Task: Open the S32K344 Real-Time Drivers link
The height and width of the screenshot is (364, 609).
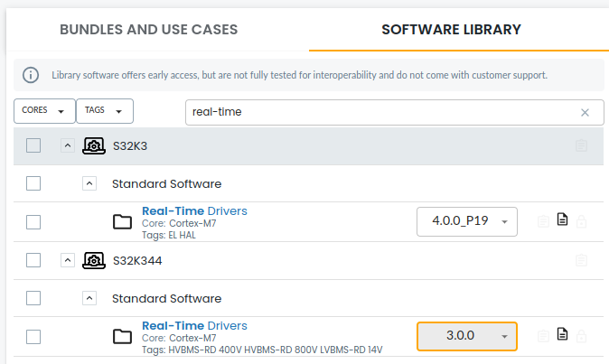Action: click(x=194, y=325)
